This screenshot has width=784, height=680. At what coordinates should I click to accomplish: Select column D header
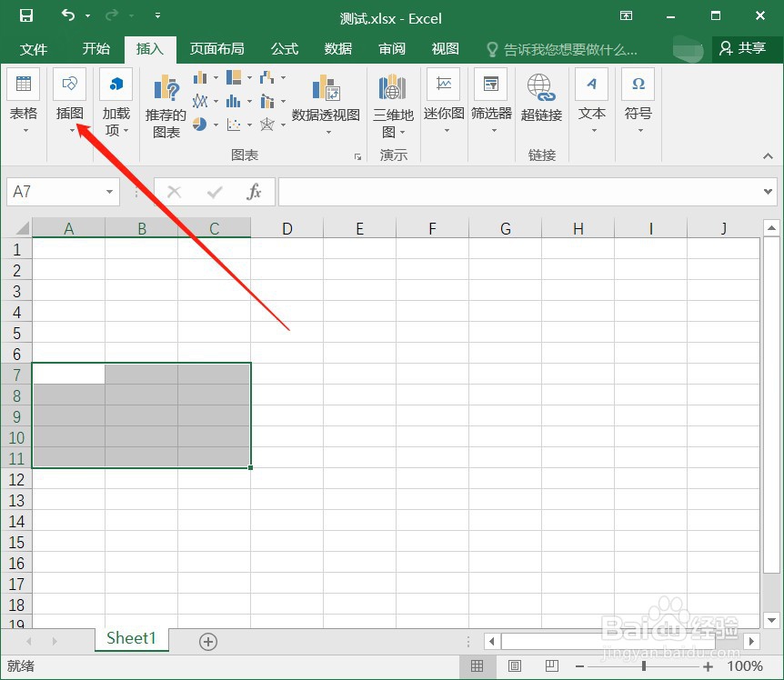pyautogui.click(x=287, y=228)
